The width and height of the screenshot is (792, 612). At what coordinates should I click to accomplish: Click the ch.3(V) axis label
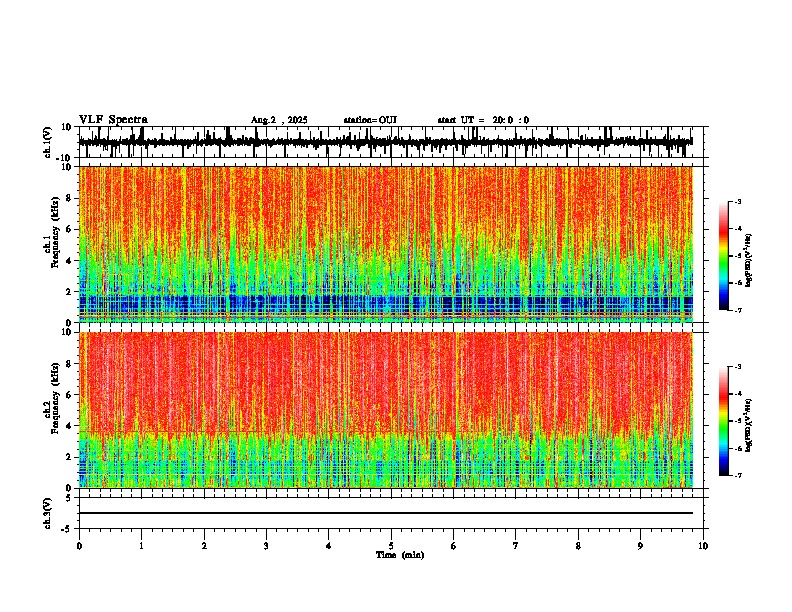pyautogui.click(x=48, y=513)
